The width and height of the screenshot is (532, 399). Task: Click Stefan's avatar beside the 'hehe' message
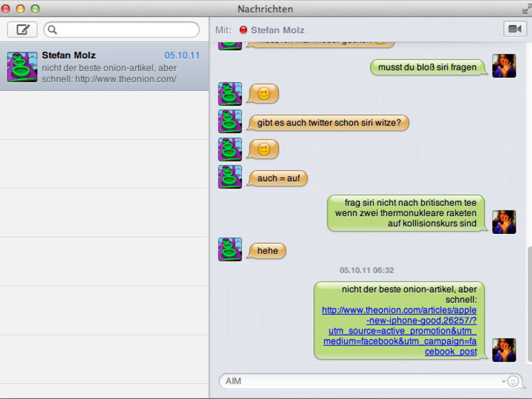point(230,249)
